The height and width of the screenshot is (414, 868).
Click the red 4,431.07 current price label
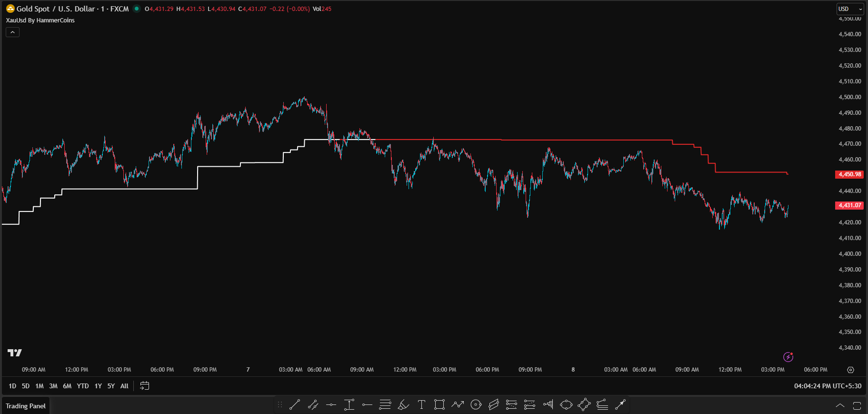(849, 205)
